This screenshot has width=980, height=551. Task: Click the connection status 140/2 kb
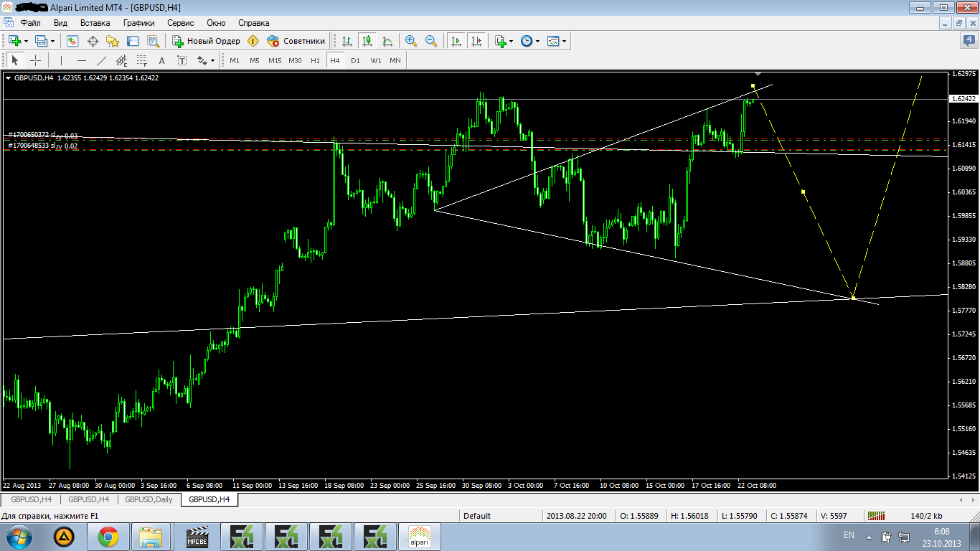pyautogui.click(x=926, y=515)
